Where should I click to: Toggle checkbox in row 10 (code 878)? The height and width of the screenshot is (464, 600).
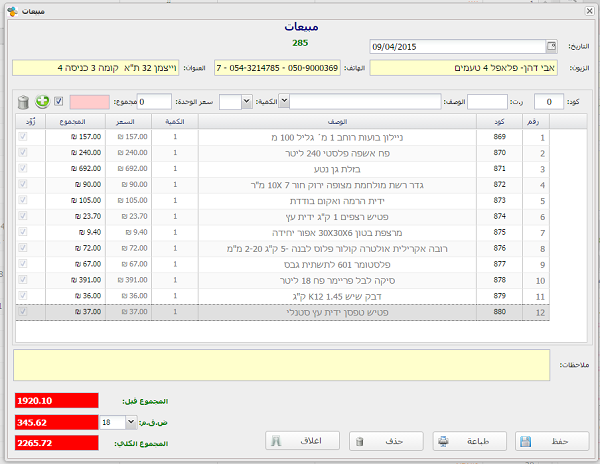[23, 280]
